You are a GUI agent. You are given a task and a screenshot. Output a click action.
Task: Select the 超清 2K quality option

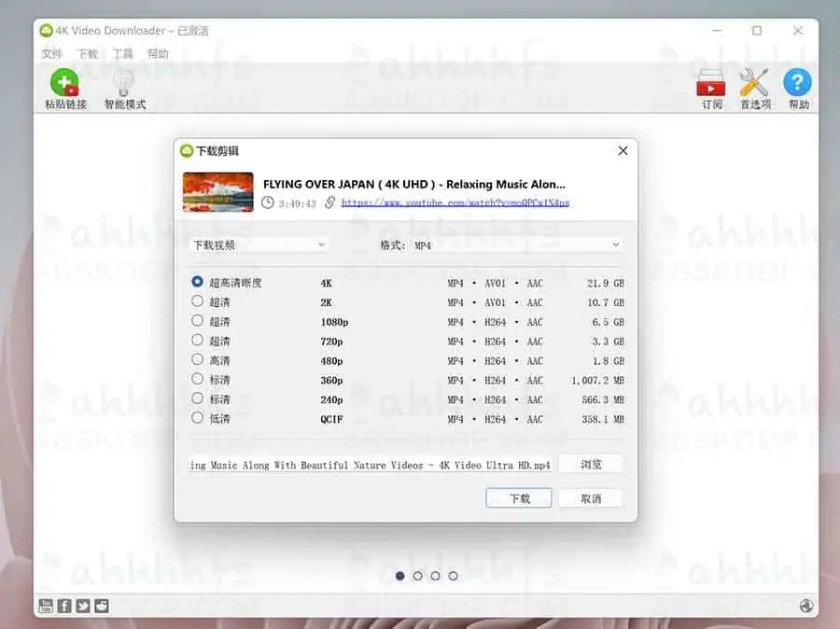coord(197,301)
